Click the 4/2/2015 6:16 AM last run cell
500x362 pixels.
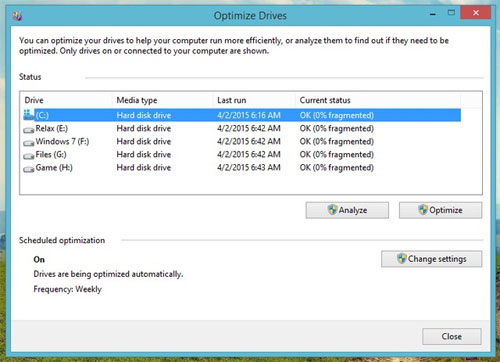pos(249,115)
